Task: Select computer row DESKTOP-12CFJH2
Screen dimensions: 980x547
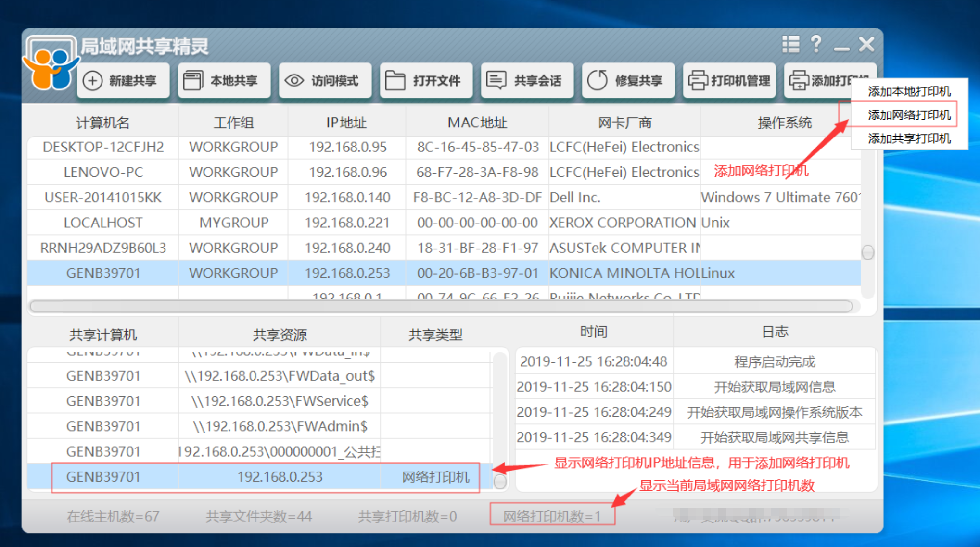Action: point(444,147)
